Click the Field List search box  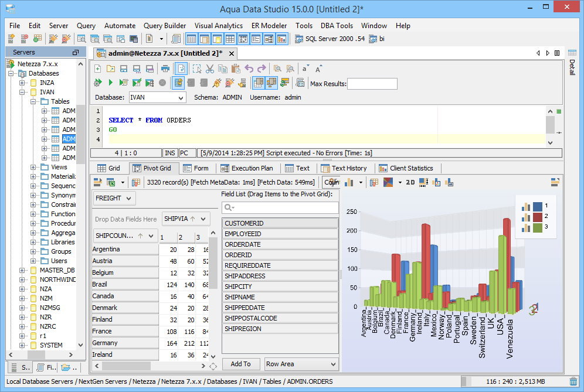click(280, 207)
